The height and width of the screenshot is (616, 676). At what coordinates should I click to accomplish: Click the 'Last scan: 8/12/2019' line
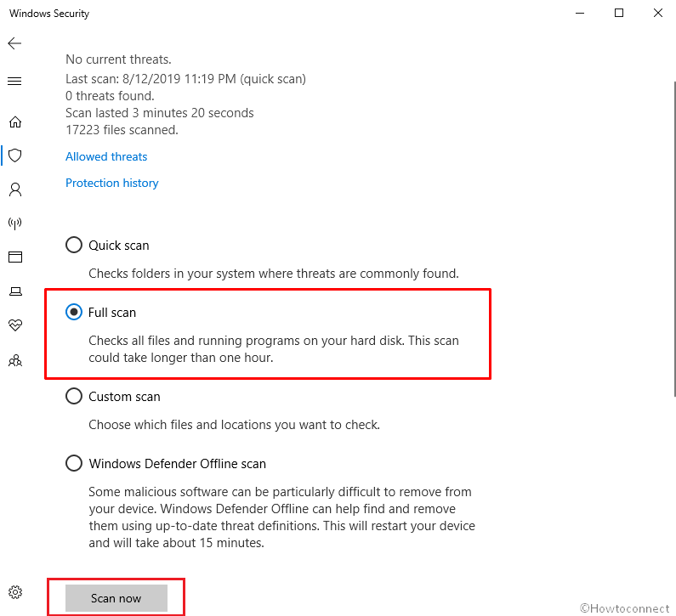point(186,79)
